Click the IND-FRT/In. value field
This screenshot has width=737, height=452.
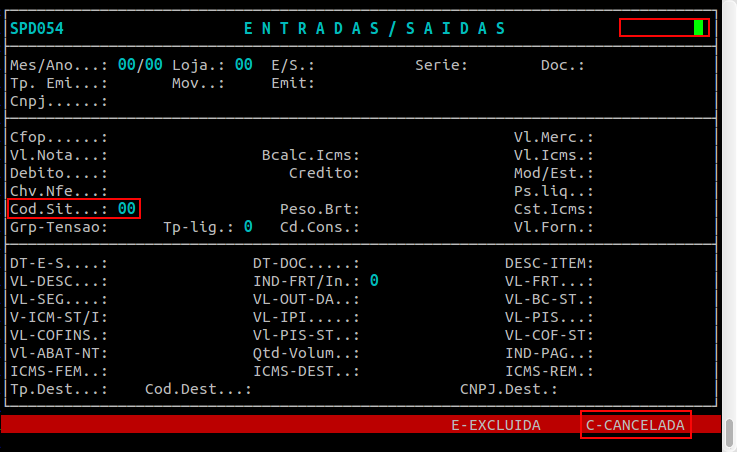(x=374, y=281)
